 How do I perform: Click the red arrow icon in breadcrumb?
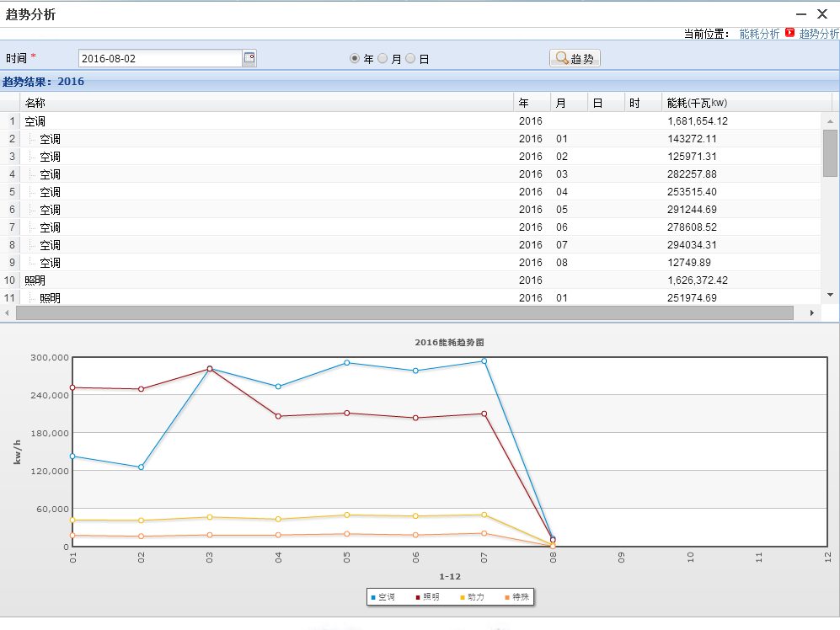(x=789, y=34)
